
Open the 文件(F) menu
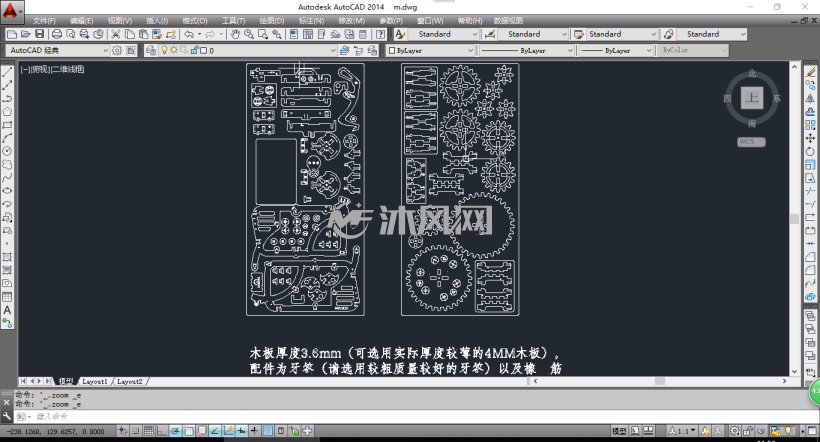point(44,21)
